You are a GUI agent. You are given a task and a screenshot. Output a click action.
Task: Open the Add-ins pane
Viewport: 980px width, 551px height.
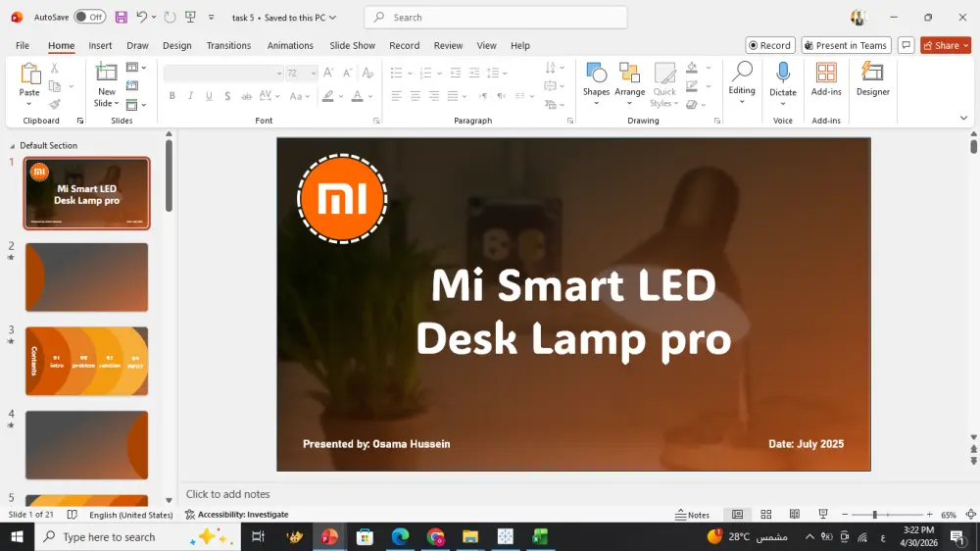[x=826, y=78]
